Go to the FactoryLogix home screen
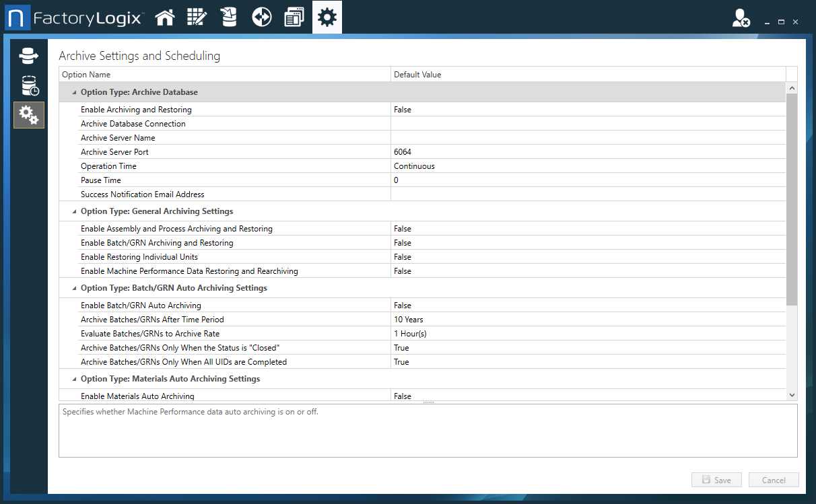This screenshot has height=504, width=816. click(165, 16)
